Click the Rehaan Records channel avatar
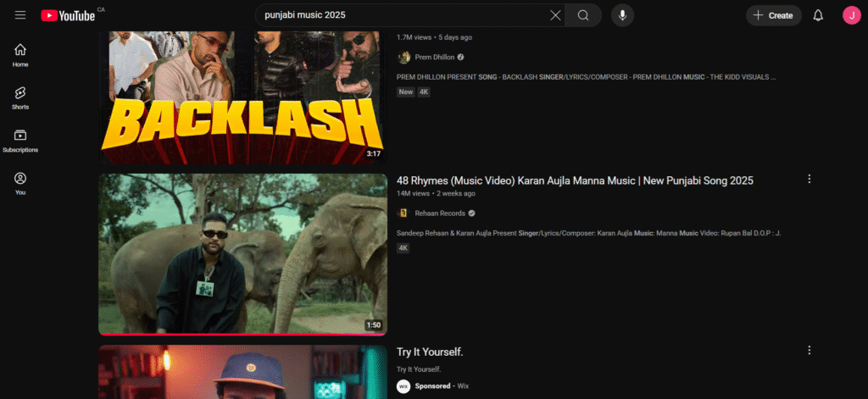 click(x=403, y=213)
